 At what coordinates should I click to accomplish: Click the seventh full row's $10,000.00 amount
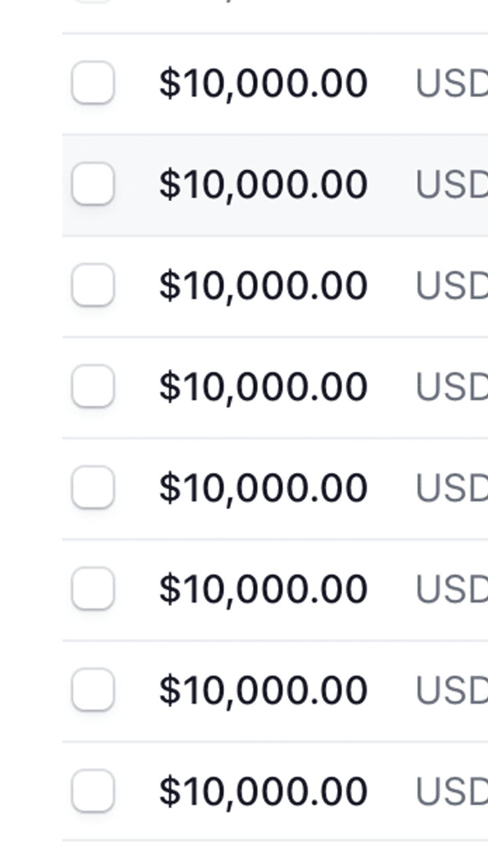[x=263, y=690]
